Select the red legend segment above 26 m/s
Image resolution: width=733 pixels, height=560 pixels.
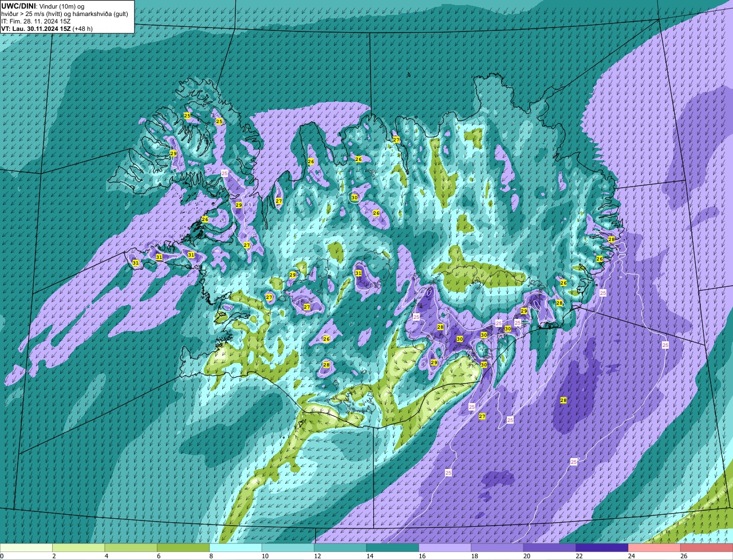[707, 547]
